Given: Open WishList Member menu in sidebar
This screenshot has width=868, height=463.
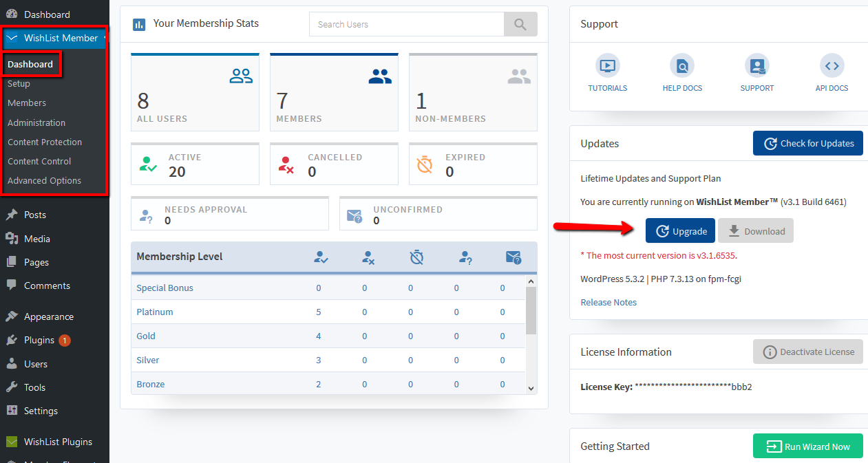Looking at the screenshot, I should tap(53, 38).
